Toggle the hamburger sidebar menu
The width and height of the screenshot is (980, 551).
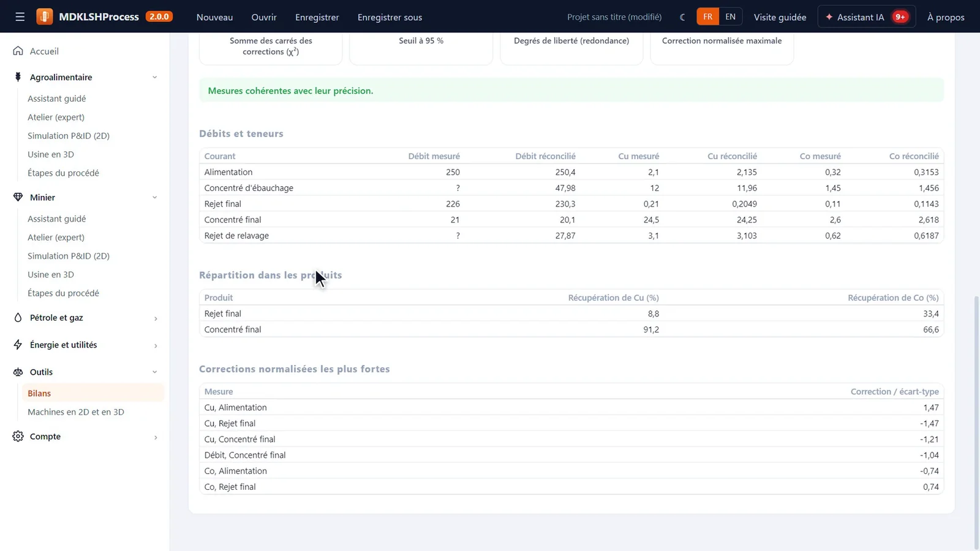(x=20, y=17)
